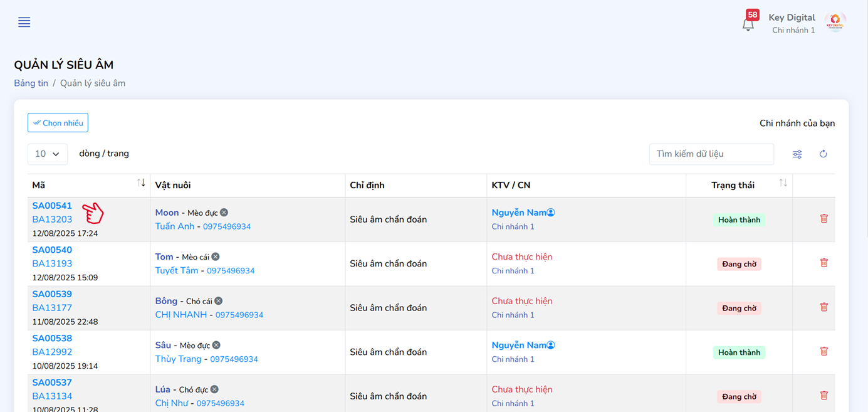
Task: Sort table by Trạng thái column
Action: (x=783, y=183)
